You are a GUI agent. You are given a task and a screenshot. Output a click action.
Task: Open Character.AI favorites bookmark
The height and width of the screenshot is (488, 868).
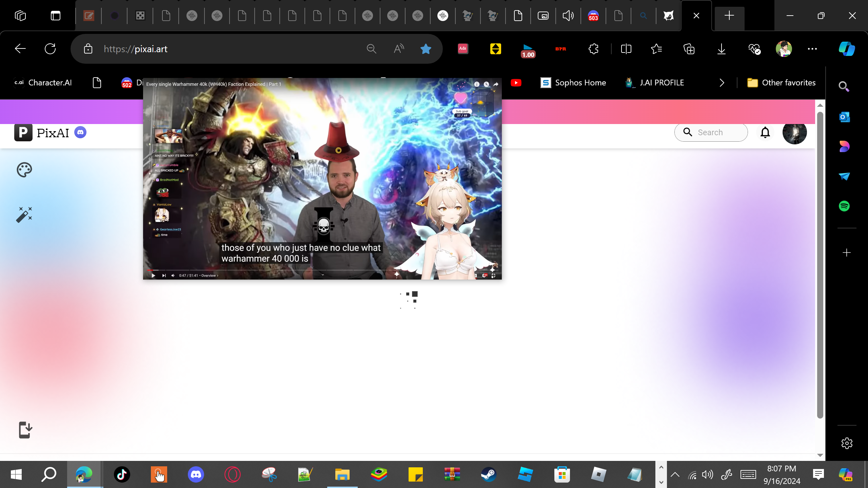(x=43, y=83)
